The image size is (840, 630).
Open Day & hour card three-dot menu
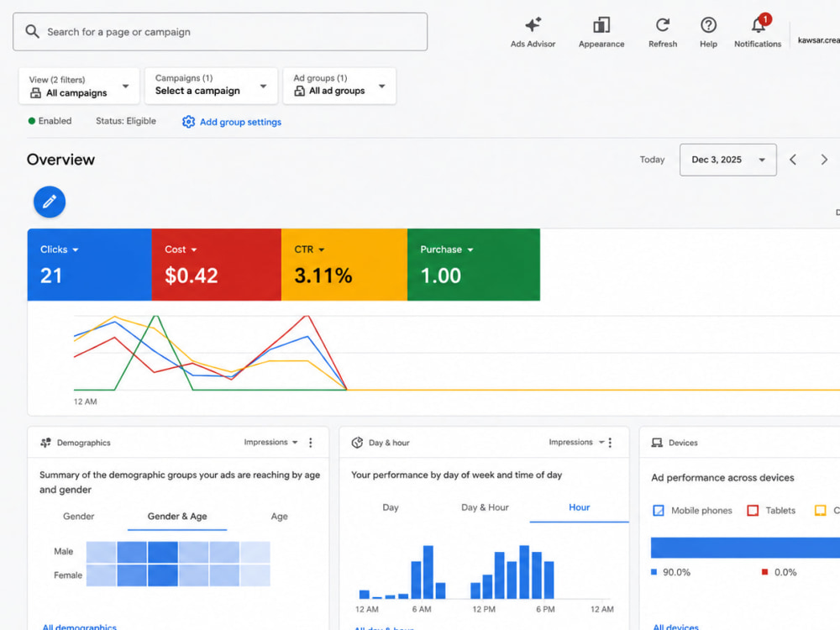[610, 443]
